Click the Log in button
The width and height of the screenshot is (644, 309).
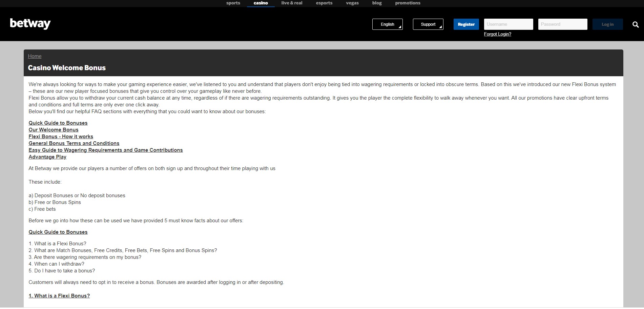pos(608,24)
